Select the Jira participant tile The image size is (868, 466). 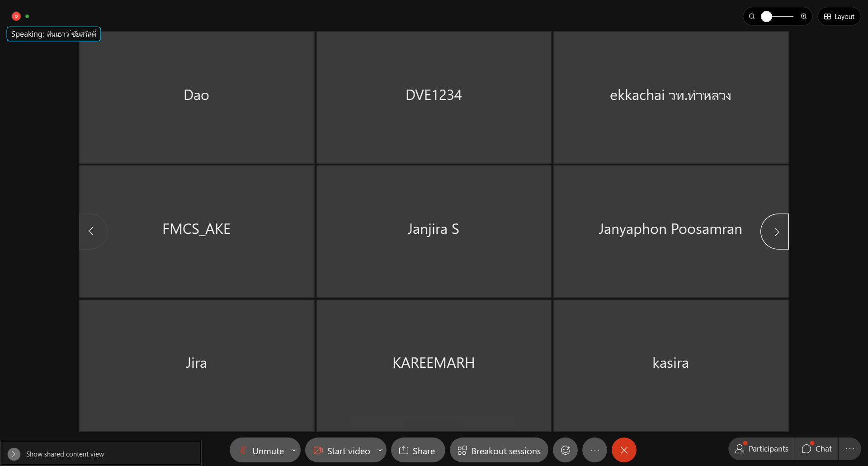click(x=197, y=366)
